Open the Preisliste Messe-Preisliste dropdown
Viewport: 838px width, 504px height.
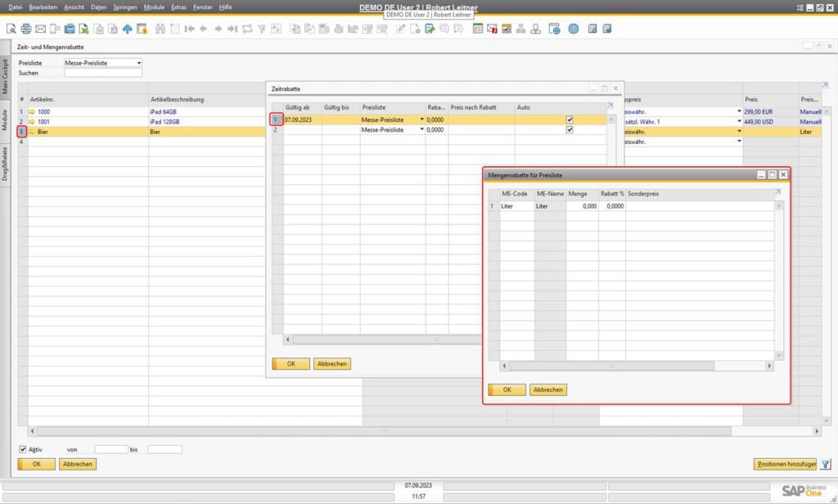pyautogui.click(x=139, y=63)
